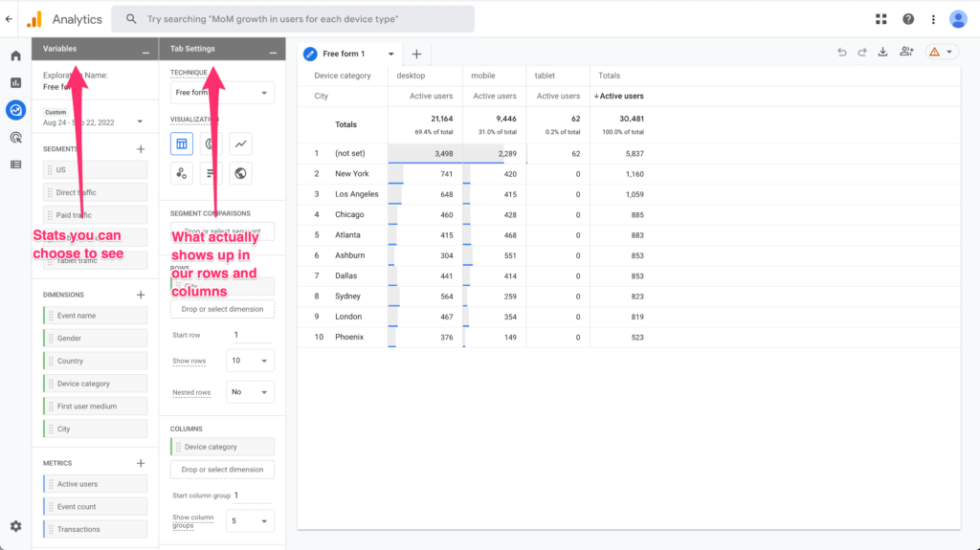The height and width of the screenshot is (550, 980).
Task: Download the exploration data
Action: [x=882, y=53]
